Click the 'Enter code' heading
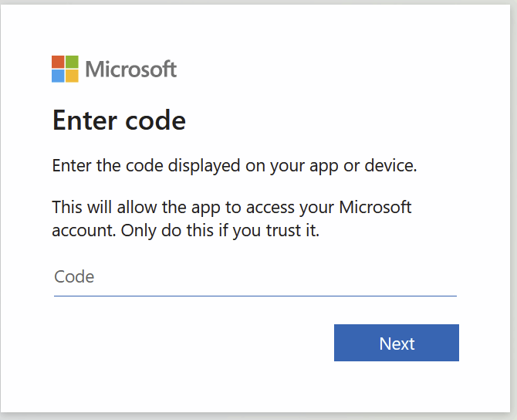Viewport: 517px width, 420px height. click(x=119, y=120)
